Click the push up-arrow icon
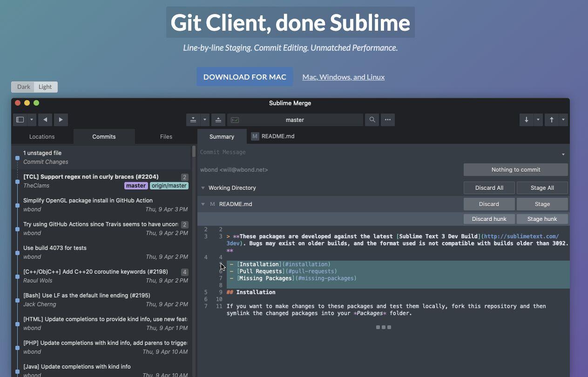 tap(552, 120)
